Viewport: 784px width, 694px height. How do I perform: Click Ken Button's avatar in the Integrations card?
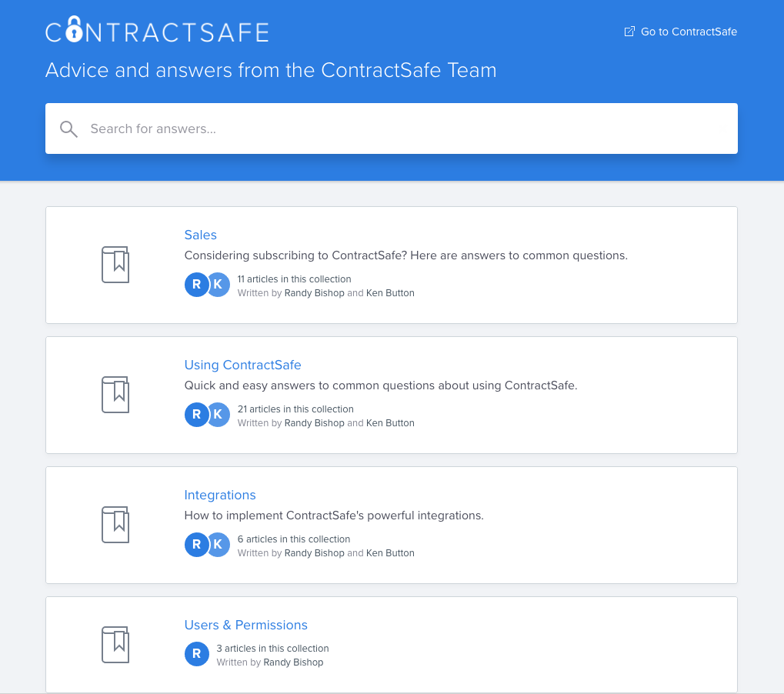point(219,544)
